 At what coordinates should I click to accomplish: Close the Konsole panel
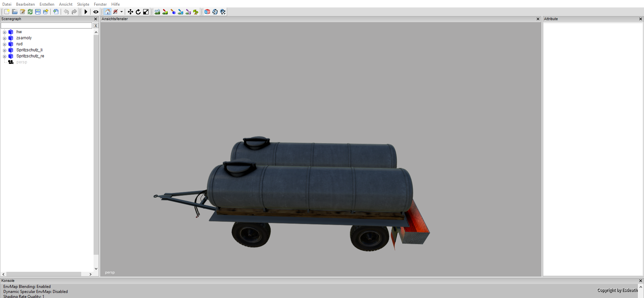[641, 281]
